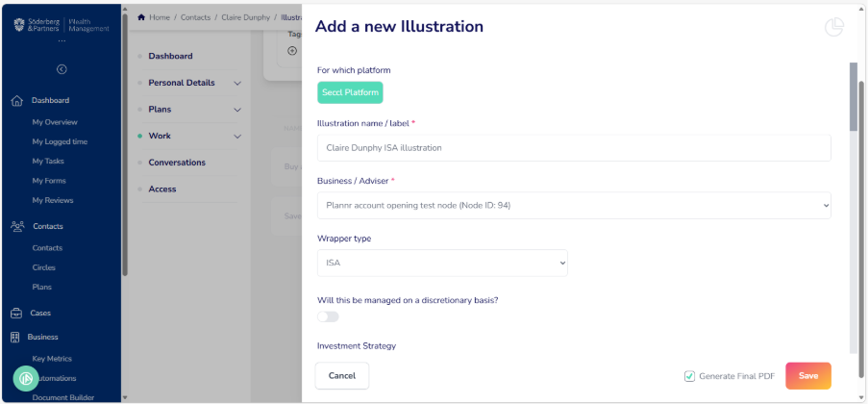Toggle the discretionary basis switch
This screenshot has height=404, width=868.
coord(328,317)
